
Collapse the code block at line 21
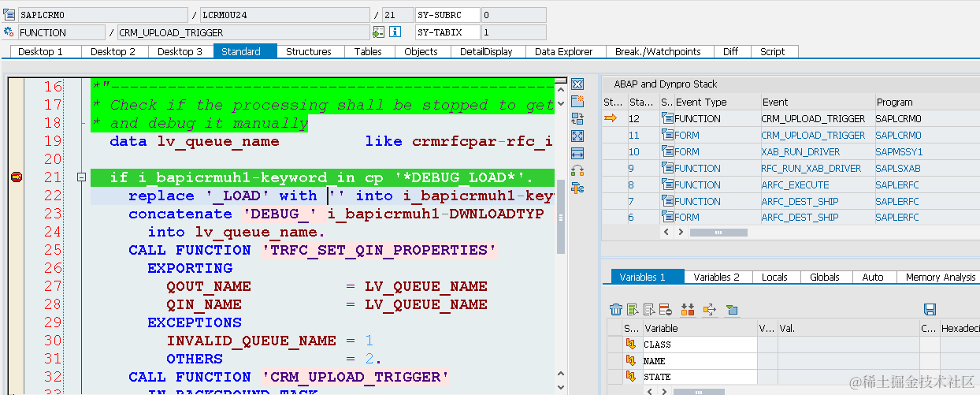tap(80, 178)
